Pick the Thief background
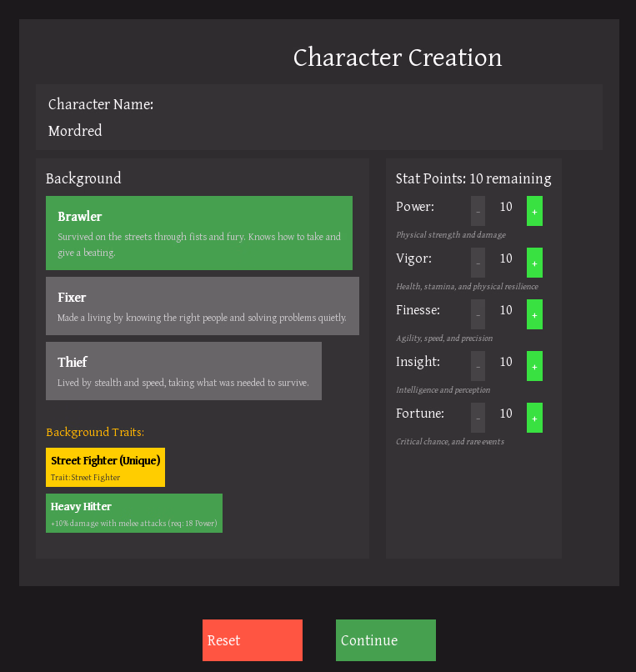 pos(183,371)
